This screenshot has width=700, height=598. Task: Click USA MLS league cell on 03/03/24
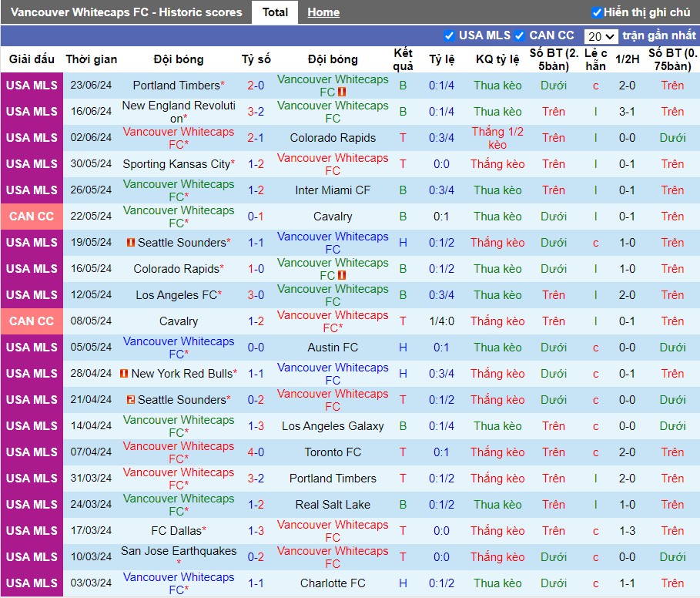pyautogui.click(x=32, y=583)
